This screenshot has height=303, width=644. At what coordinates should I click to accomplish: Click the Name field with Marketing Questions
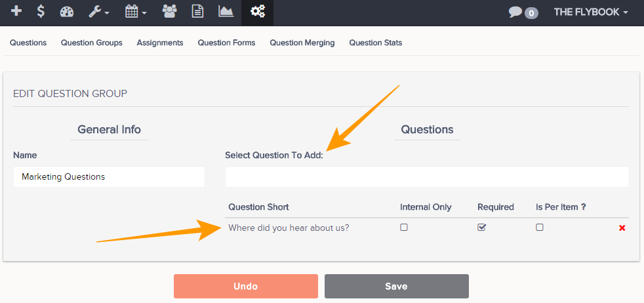(x=109, y=177)
